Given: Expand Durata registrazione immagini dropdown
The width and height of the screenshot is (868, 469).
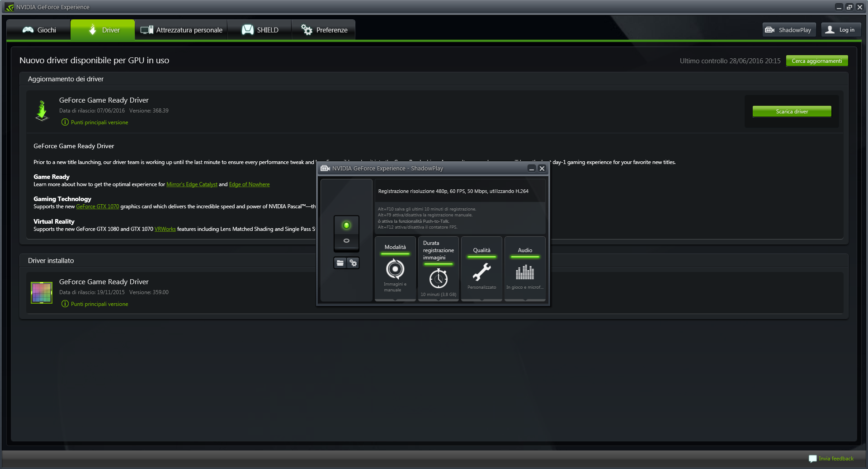Looking at the screenshot, I should [439, 268].
